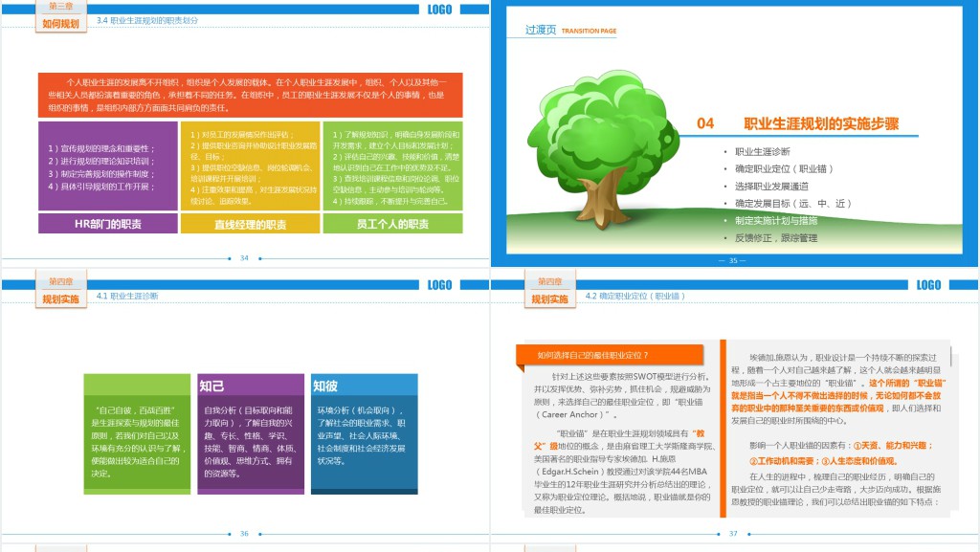This screenshot has height=552, width=980.
Task: Click the LOGO on the slide 36 header
Action: point(439,285)
